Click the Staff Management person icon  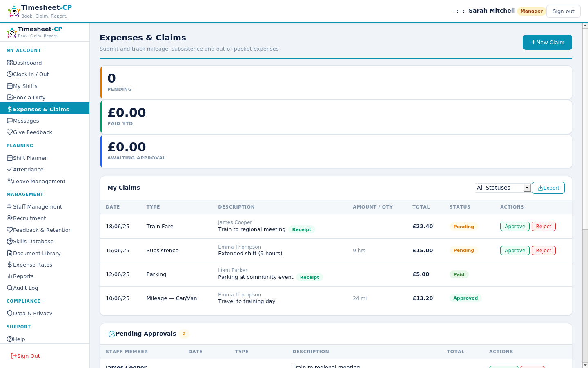coord(10,206)
